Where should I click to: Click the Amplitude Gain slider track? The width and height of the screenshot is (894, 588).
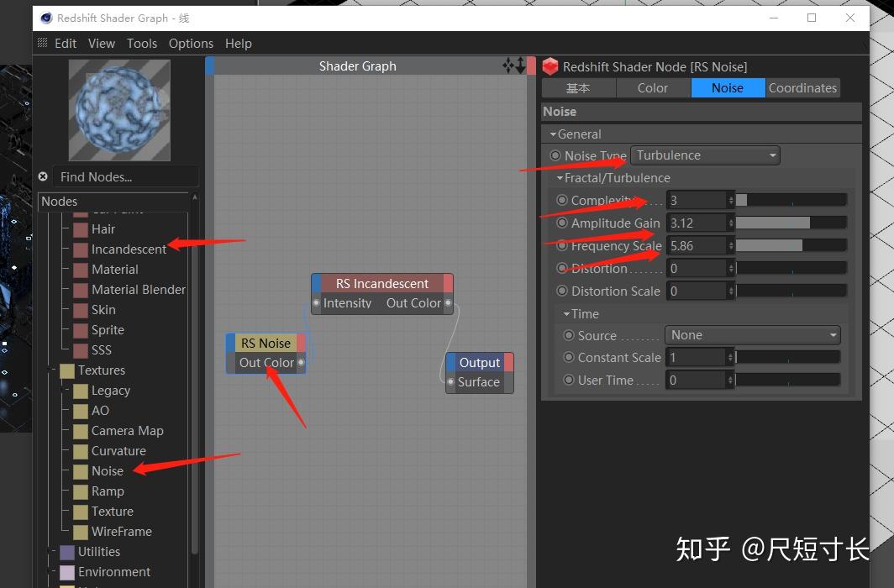point(790,222)
